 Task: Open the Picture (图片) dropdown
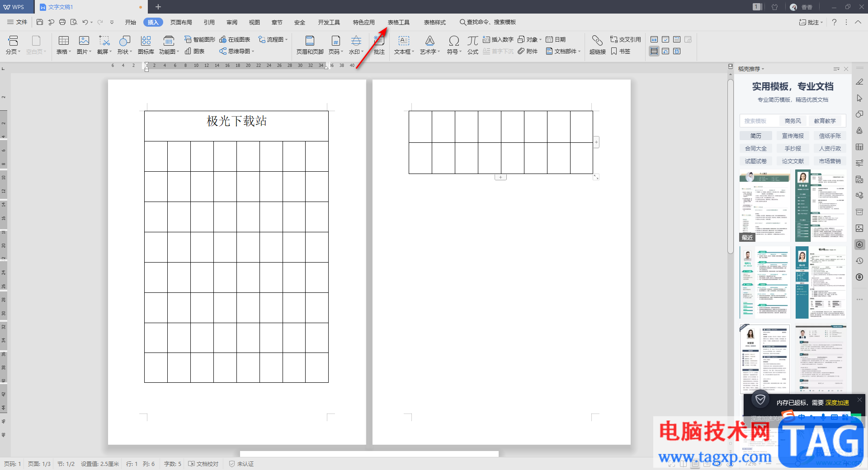point(84,52)
